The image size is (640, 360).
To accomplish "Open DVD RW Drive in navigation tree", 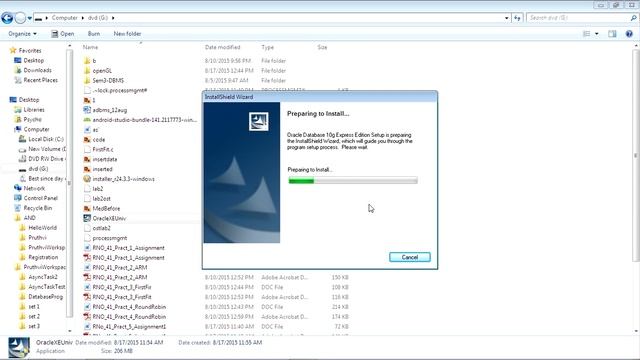I will coord(46,159).
